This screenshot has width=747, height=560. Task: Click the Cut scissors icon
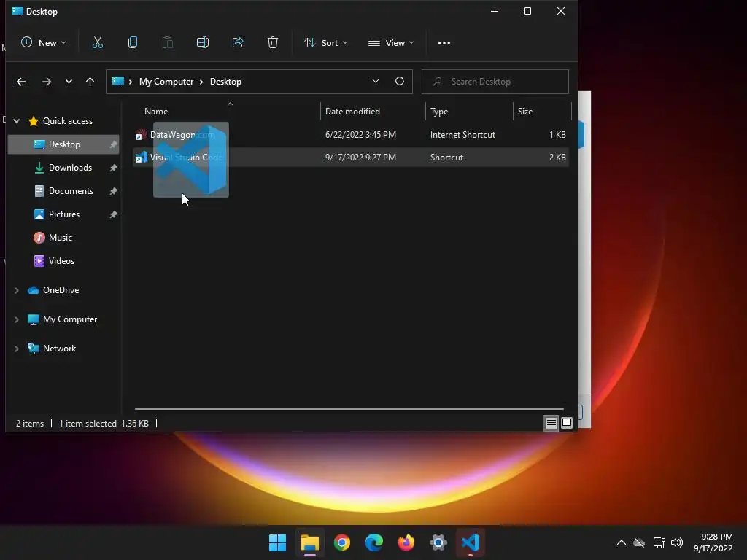[98, 43]
